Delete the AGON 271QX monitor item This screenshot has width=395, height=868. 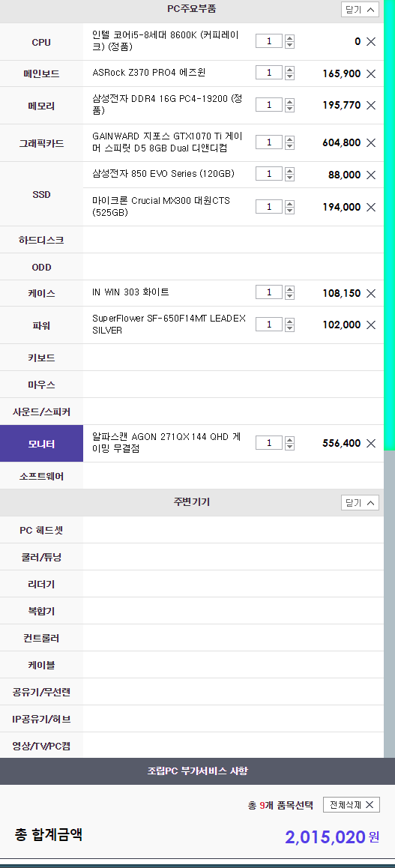point(371,444)
